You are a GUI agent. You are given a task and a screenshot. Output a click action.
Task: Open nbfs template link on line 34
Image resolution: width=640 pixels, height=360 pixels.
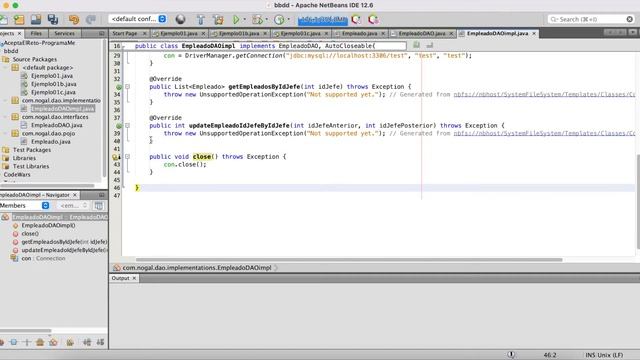coord(544,95)
